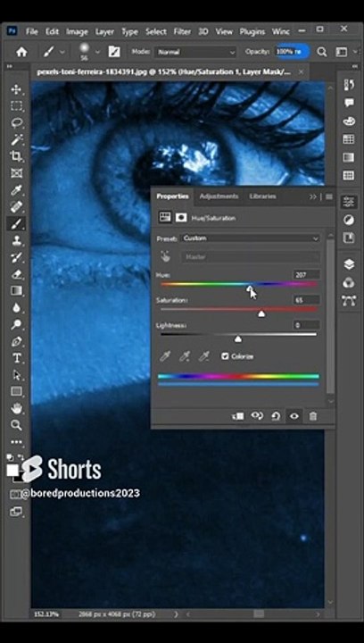Image resolution: width=364 pixels, height=643 pixels.
Task: Enable the Colorize checkbox
Action: (225, 356)
